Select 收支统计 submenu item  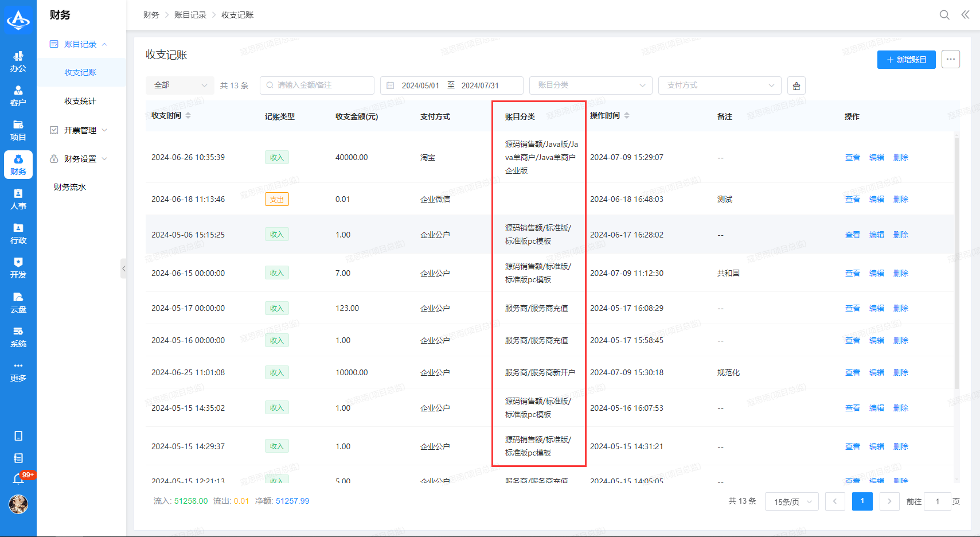[x=80, y=101]
